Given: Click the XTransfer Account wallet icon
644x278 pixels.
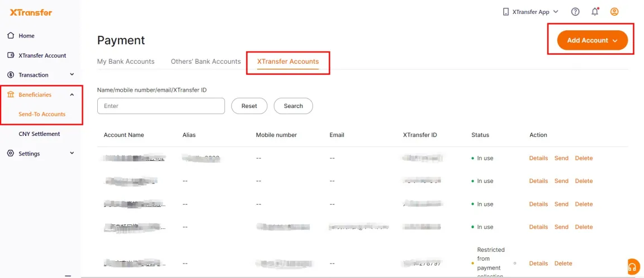Looking at the screenshot, I should coord(11,55).
